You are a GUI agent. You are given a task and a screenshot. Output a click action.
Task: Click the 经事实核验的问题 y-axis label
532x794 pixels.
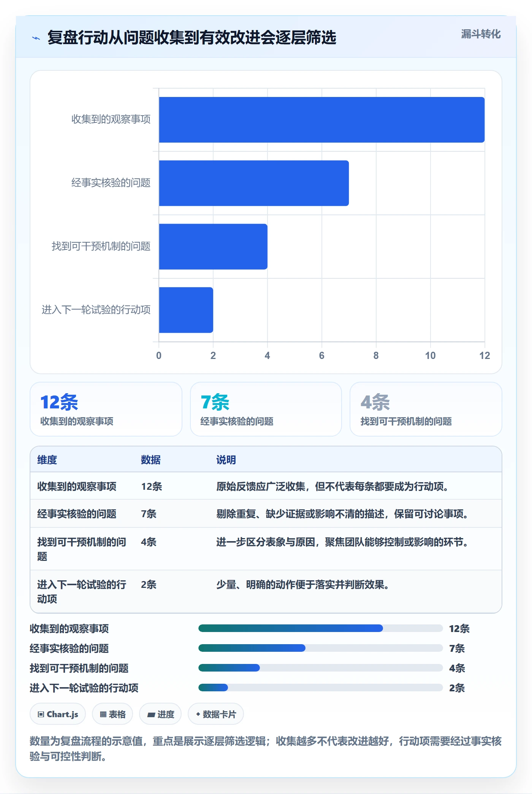tap(111, 183)
